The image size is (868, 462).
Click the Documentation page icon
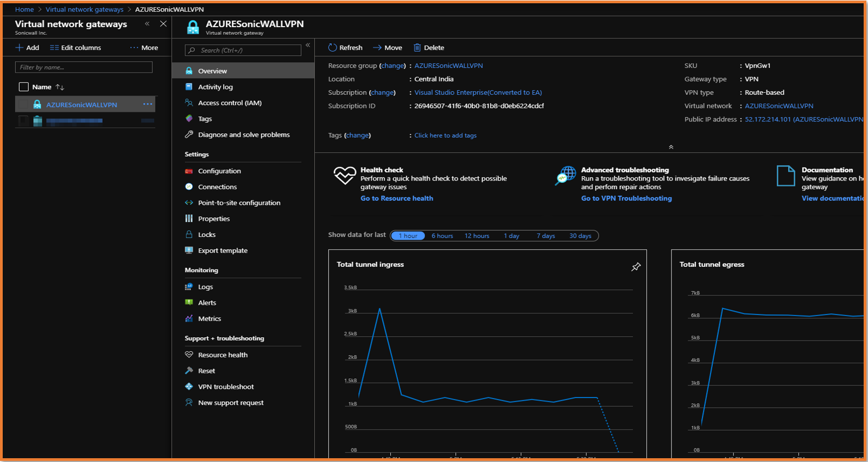click(x=785, y=176)
